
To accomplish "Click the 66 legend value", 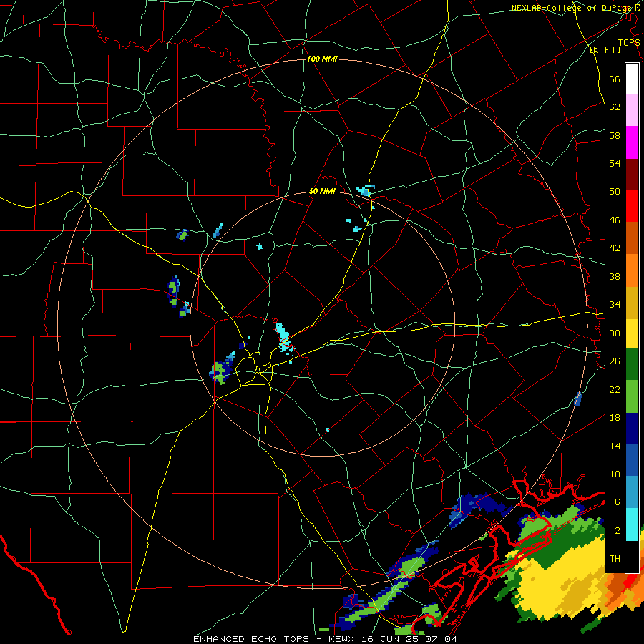I will click(x=615, y=79).
